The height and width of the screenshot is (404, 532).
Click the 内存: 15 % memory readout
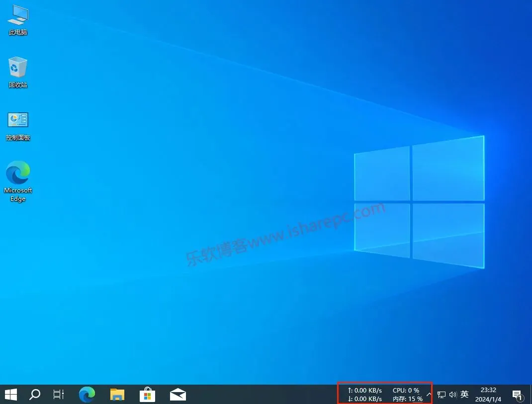pos(408,399)
